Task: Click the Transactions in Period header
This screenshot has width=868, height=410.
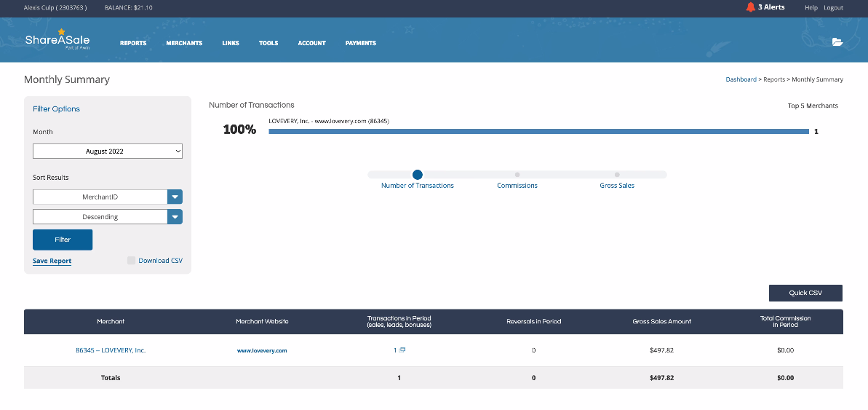Action: tap(399, 321)
